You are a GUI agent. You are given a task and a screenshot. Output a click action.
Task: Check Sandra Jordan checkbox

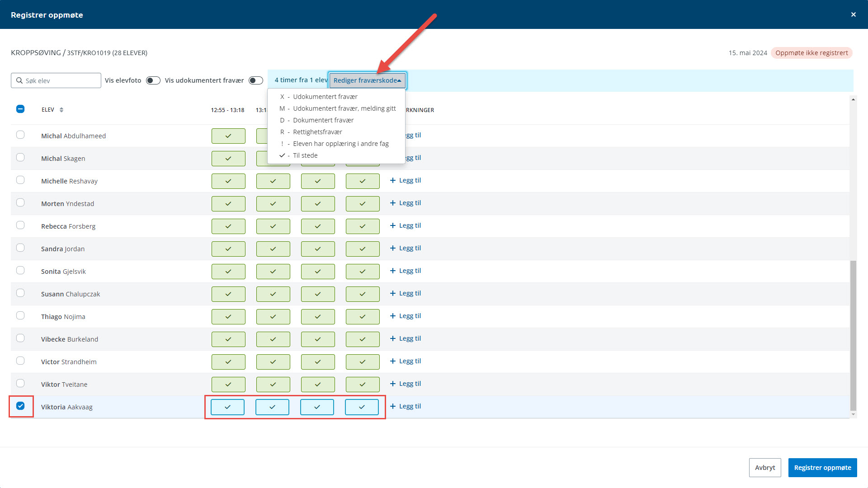tap(20, 248)
